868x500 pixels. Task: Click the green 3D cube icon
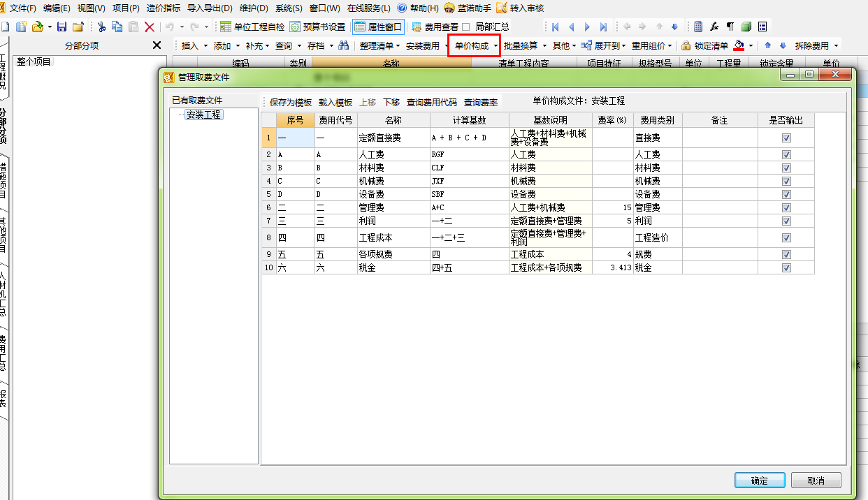click(746, 27)
